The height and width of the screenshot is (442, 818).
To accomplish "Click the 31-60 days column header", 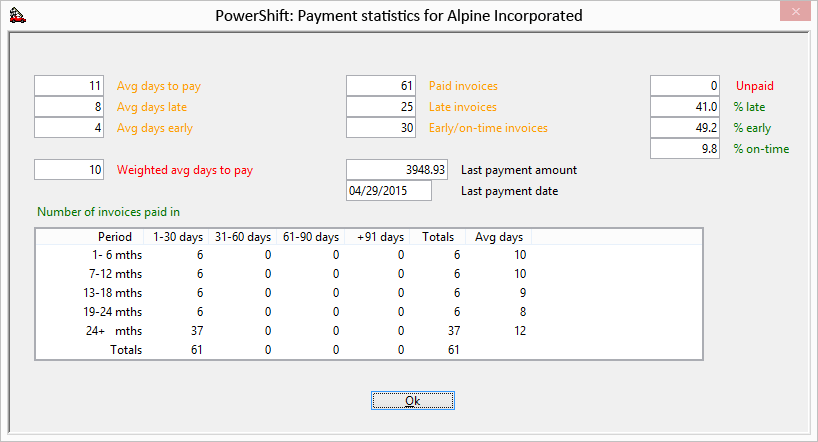I will tap(243, 237).
